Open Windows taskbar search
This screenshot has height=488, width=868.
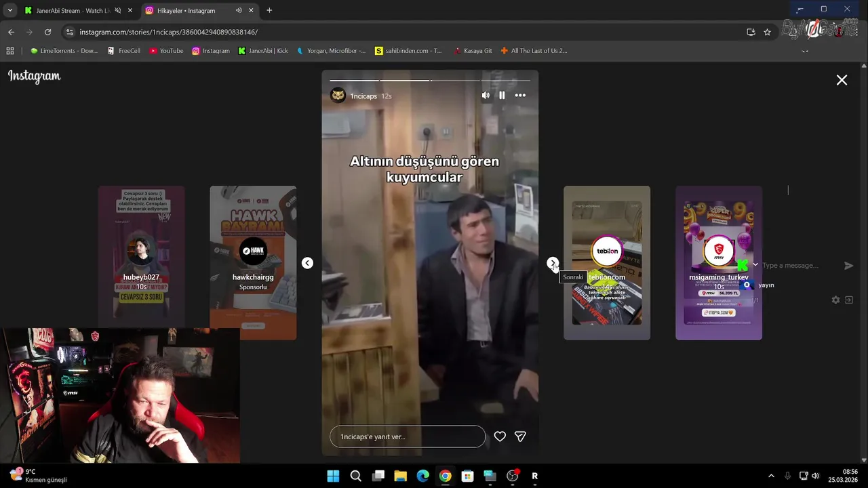click(355, 476)
